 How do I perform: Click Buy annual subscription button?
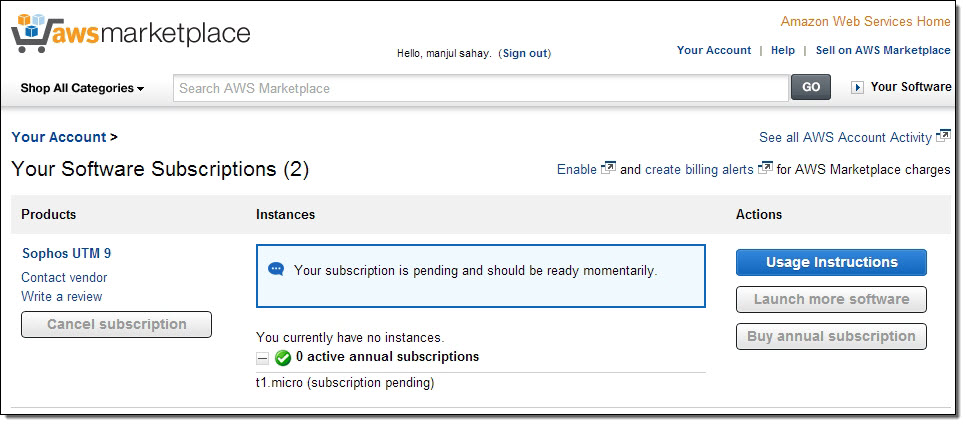point(831,336)
